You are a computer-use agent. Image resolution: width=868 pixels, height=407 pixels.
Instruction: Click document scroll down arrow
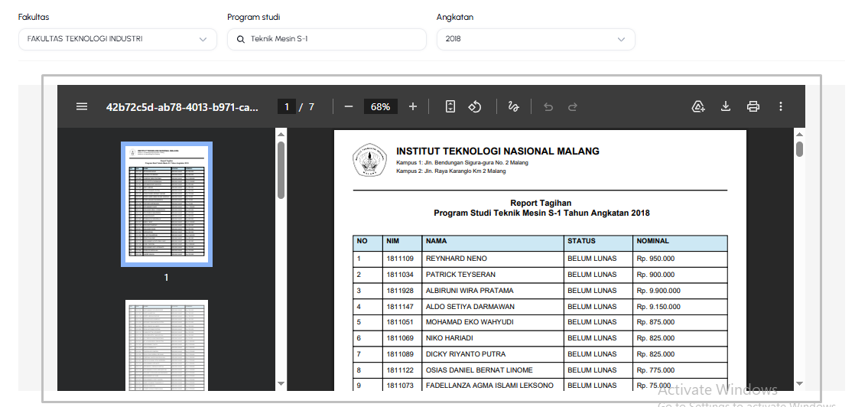tap(799, 383)
